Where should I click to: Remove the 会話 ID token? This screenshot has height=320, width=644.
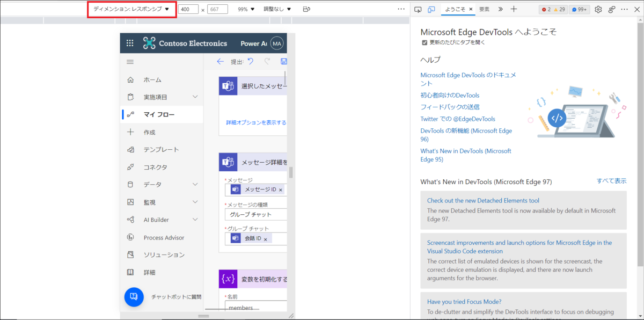click(x=265, y=239)
